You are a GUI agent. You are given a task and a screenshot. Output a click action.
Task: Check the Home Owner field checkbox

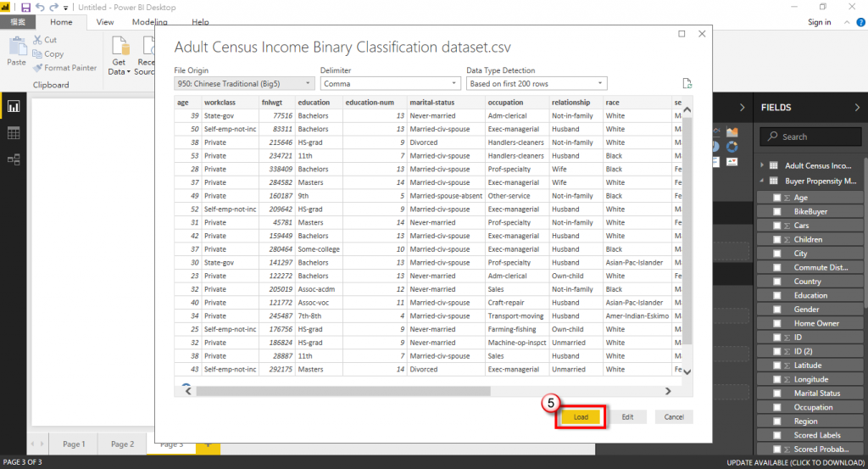point(776,323)
